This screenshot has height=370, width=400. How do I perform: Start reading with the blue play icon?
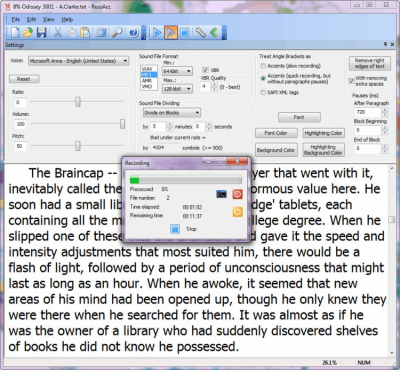coord(156,32)
